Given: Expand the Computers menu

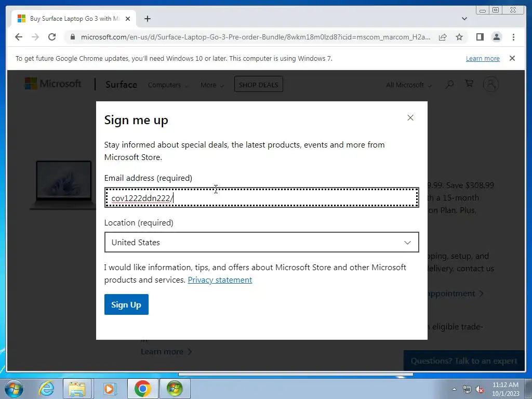Looking at the screenshot, I should pos(168,85).
